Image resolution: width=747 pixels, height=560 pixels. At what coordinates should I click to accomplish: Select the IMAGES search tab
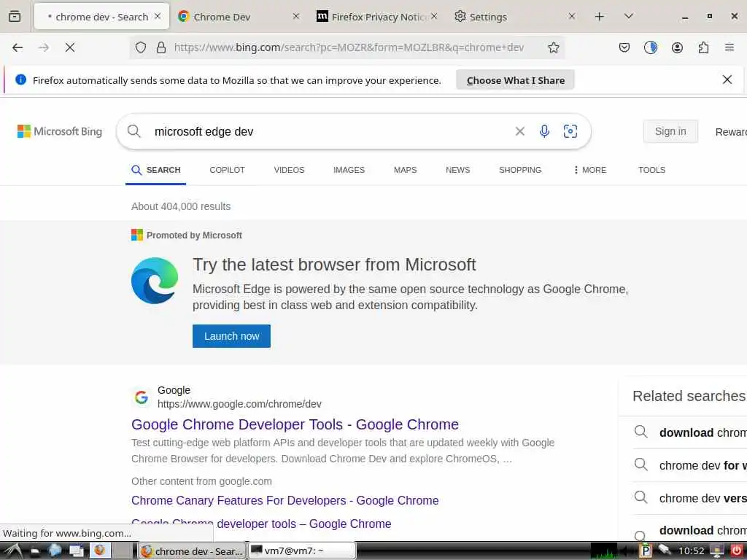click(349, 170)
